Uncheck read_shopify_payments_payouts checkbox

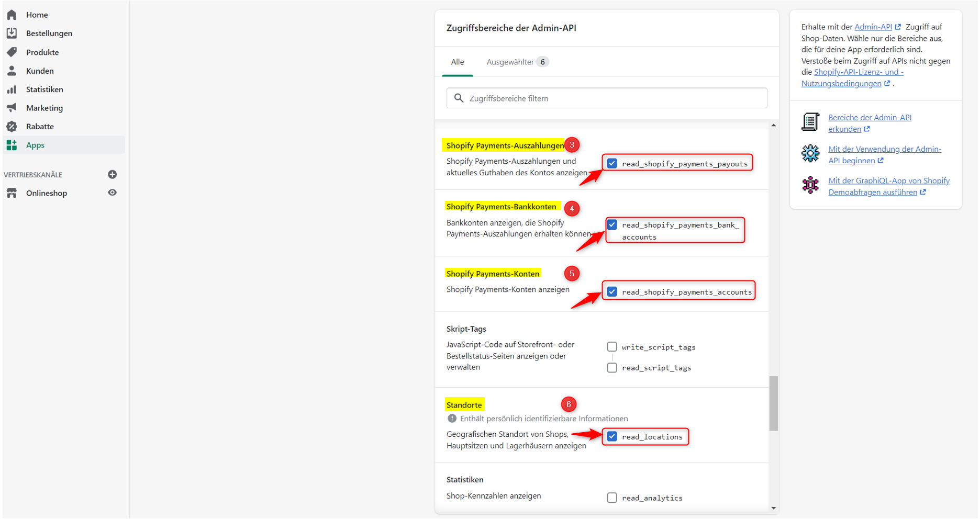click(612, 163)
